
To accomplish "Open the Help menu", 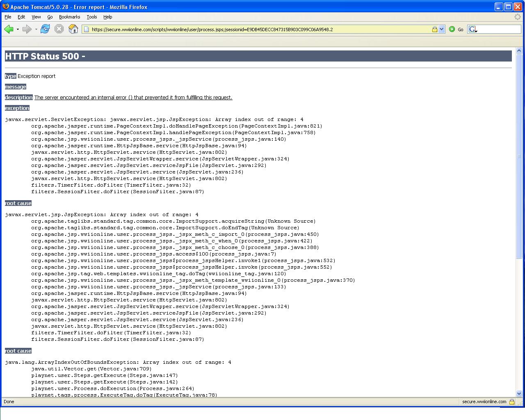I will point(108,17).
